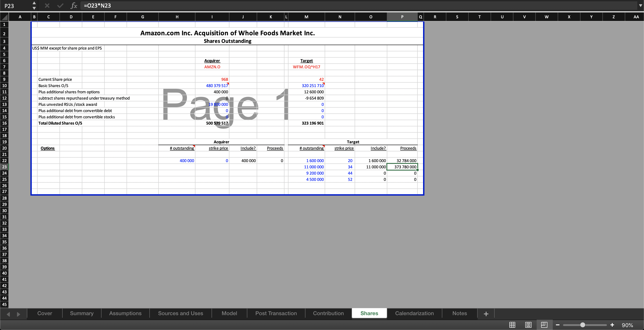
Task: Click the Basic Shares O/S label
Action: coord(53,86)
